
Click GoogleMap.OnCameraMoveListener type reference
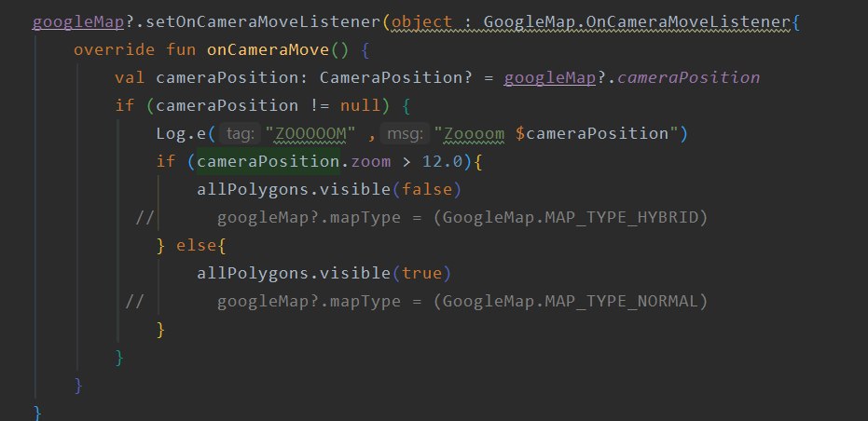(637, 21)
